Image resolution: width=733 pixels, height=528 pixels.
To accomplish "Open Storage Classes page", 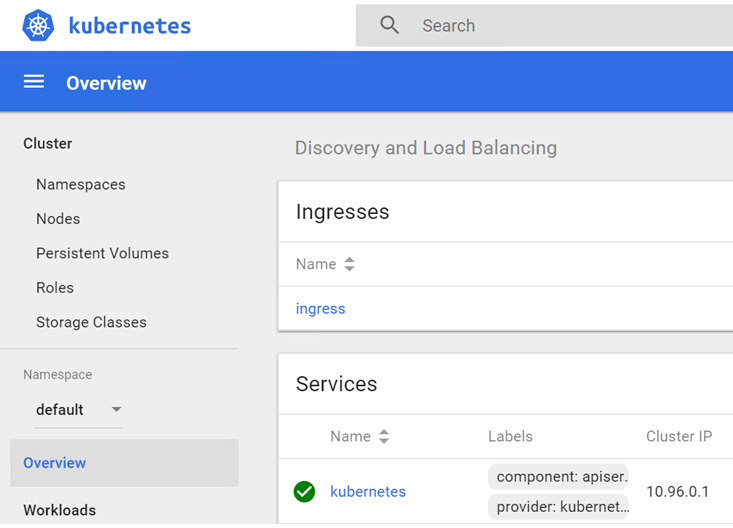I will coord(91,322).
